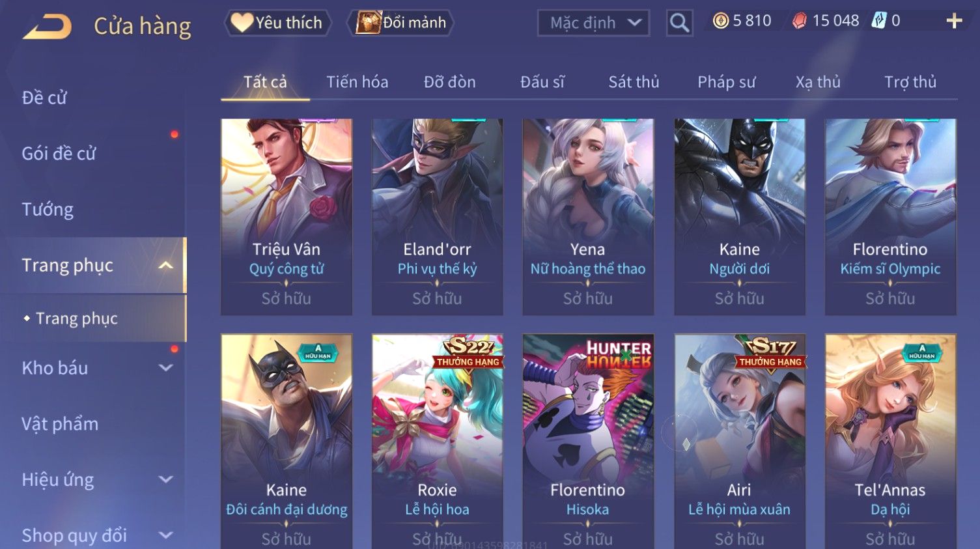Tap the golden back arrow icon
The image size is (980, 549).
(x=47, y=27)
